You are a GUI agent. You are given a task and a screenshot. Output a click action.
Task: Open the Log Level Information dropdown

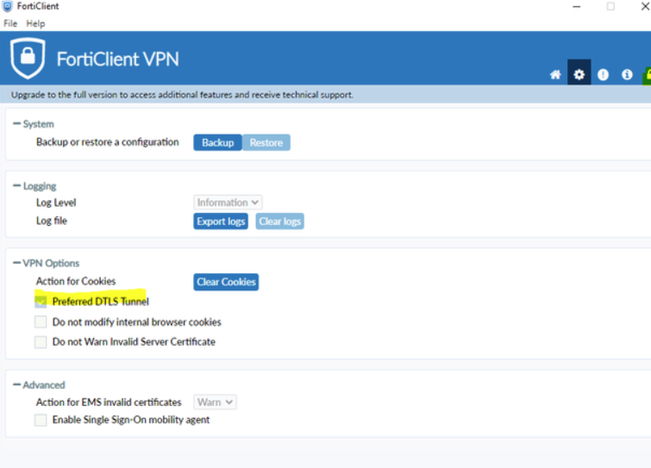(228, 202)
